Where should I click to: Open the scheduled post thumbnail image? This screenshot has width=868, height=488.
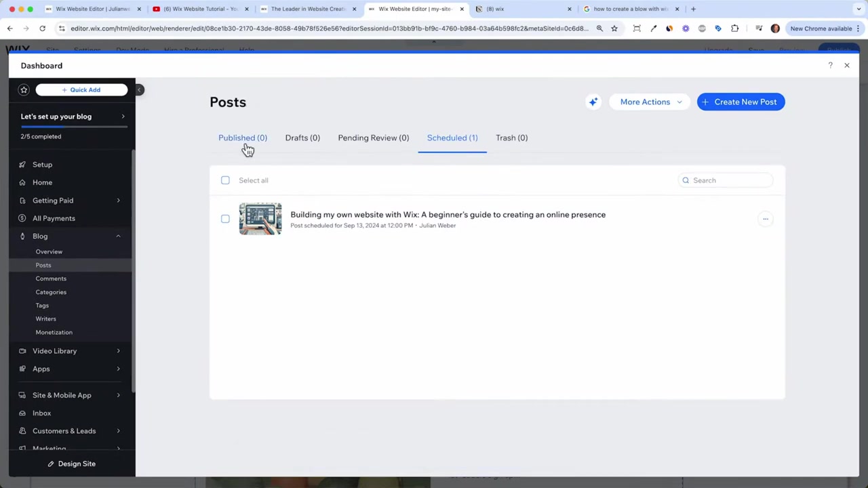click(x=260, y=219)
